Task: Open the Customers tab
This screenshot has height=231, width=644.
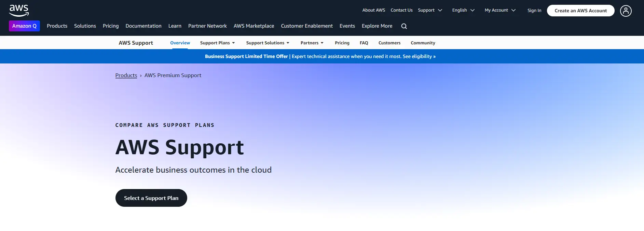Action: (x=389, y=43)
